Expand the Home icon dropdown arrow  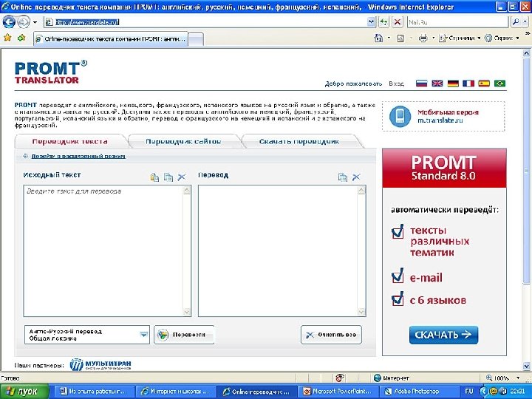coord(389,38)
